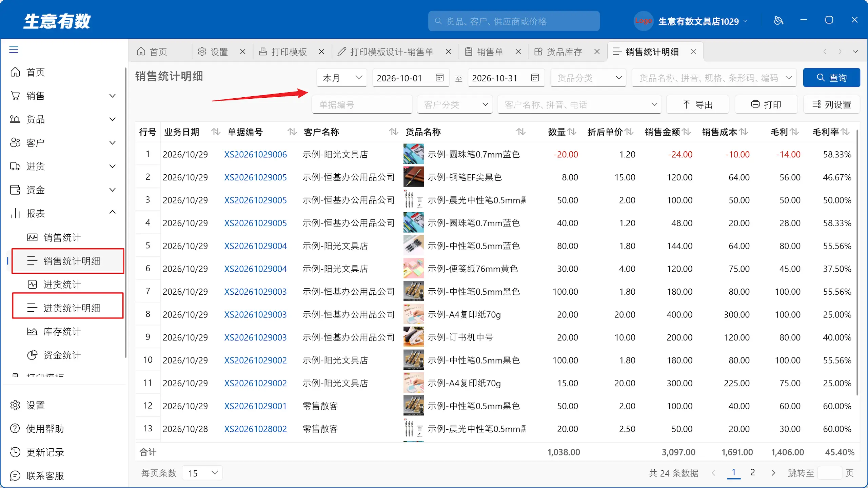Open order link XS20261029006
This screenshot has width=868, height=488.
coord(255,154)
